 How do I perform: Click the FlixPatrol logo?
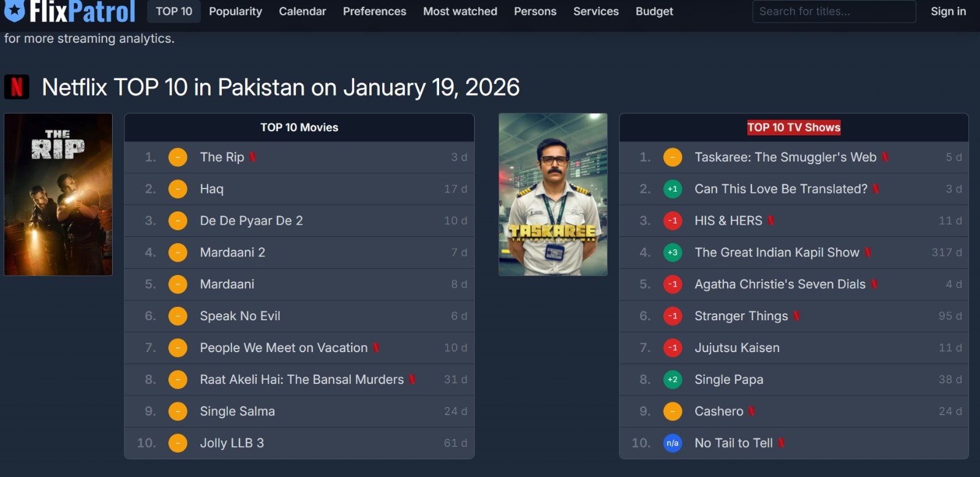[70, 11]
